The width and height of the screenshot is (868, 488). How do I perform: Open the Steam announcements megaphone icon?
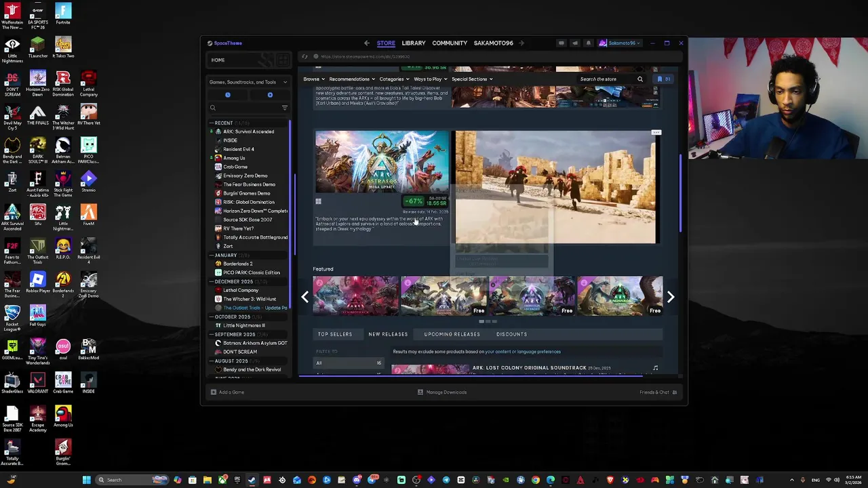pyautogui.click(x=575, y=43)
